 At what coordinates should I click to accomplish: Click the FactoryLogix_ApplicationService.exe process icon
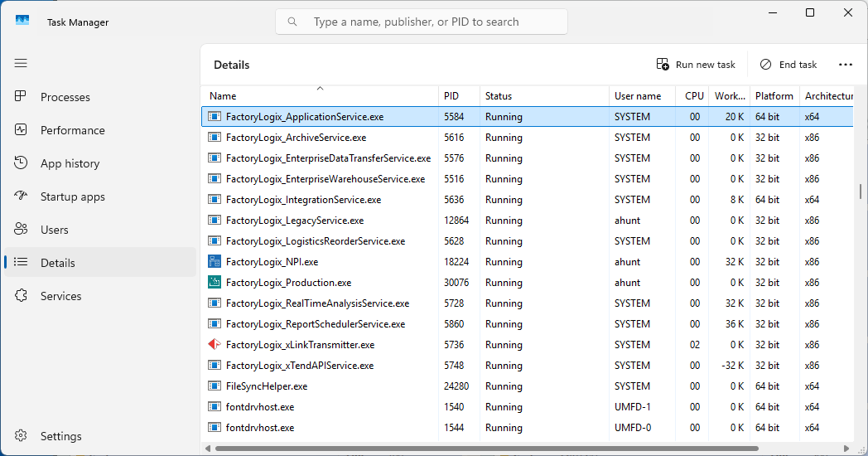coord(215,116)
